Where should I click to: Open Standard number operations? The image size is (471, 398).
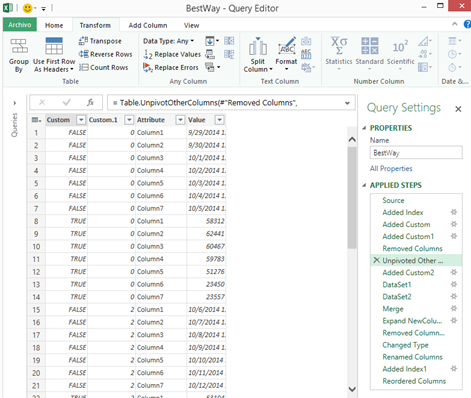(x=369, y=53)
